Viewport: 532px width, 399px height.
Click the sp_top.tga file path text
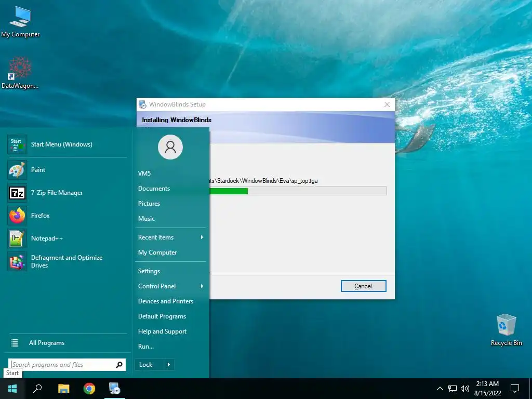pyautogui.click(x=263, y=181)
